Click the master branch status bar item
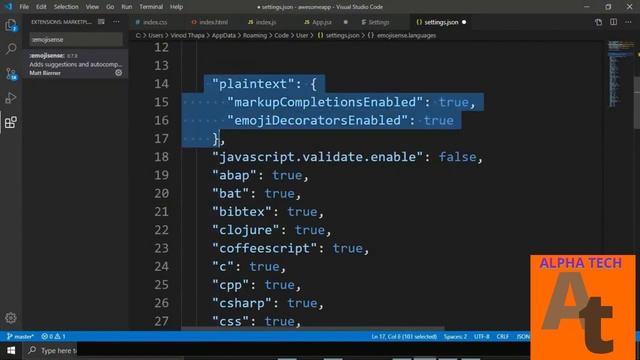This screenshot has height=360, width=640. pos(20,337)
